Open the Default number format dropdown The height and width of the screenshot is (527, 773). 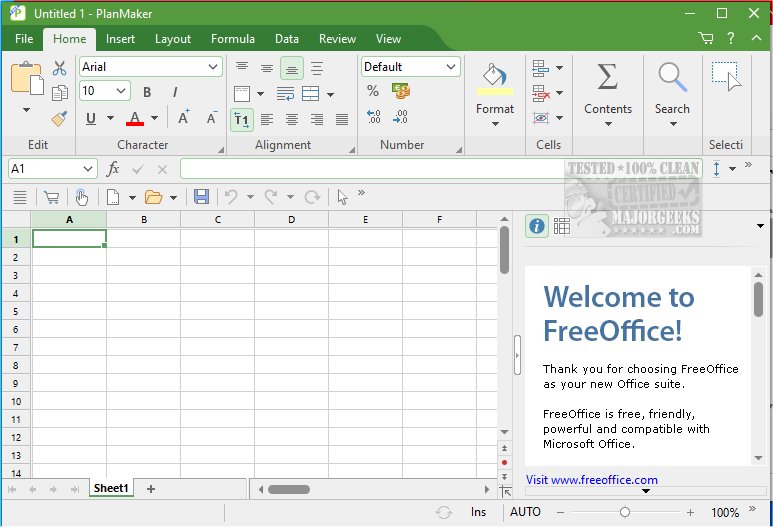pyautogui.click(x=451, y=67)
